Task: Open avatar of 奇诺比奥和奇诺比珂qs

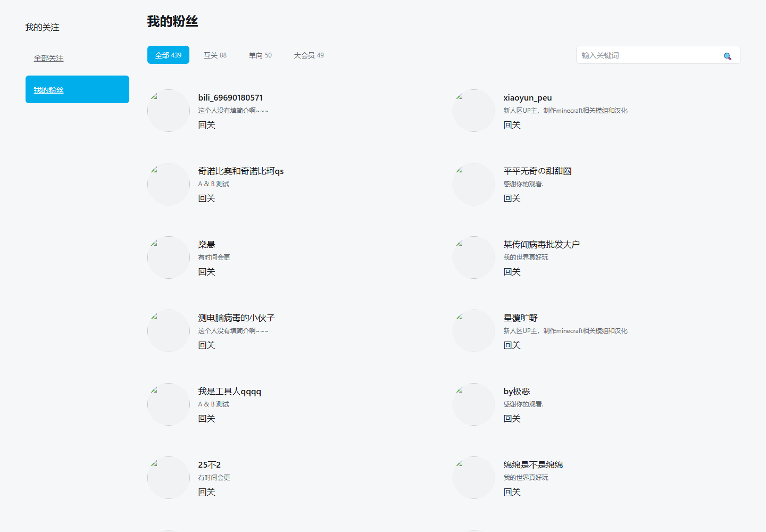Action: coord(169,184)
